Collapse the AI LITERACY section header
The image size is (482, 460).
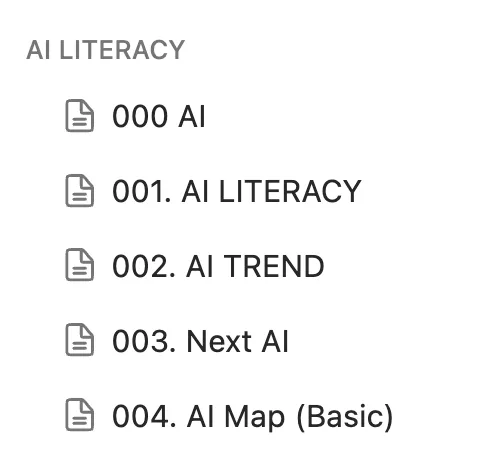(x=105, y=50)
